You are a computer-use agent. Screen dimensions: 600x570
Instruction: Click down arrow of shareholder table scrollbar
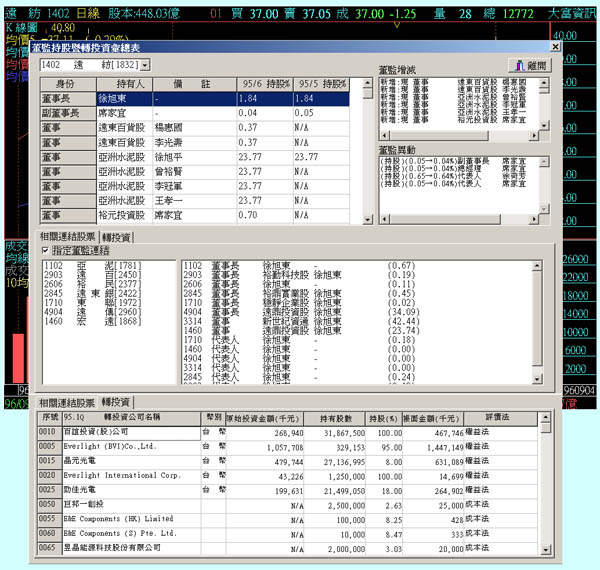(367, 219)
